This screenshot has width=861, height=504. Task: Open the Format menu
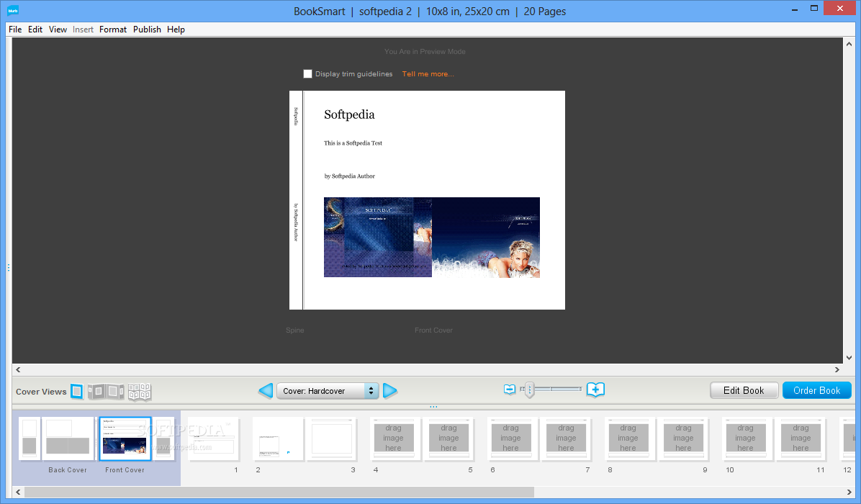[x=113, y=30]
